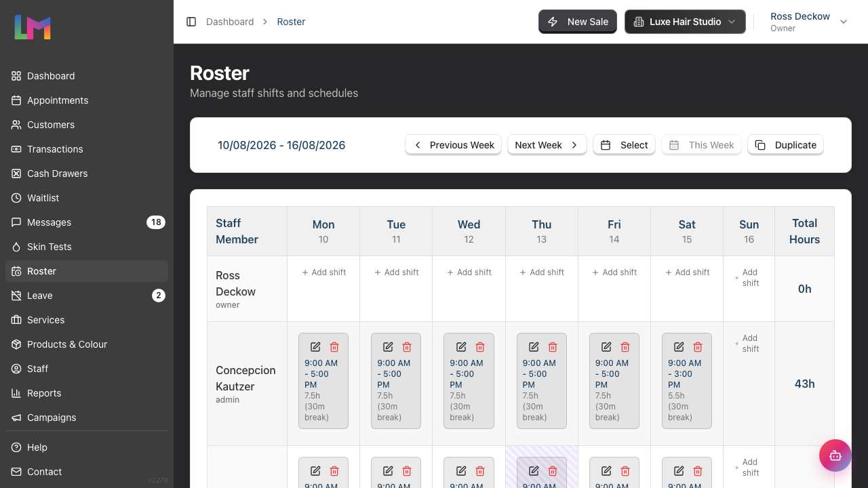Delete third staff row's Friday shift

pyautogui.click(x=625, y=471)
